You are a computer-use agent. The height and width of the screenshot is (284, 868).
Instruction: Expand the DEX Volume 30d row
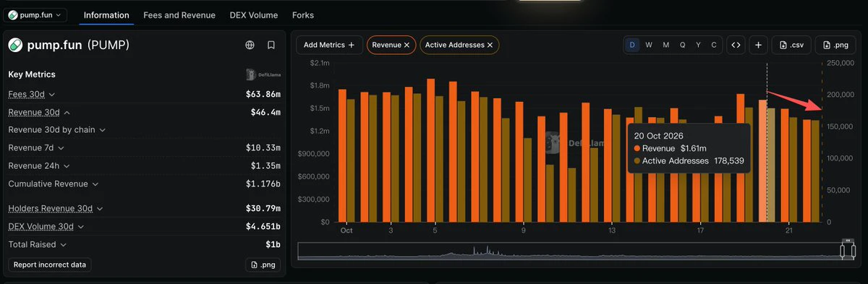coord(46,226)
